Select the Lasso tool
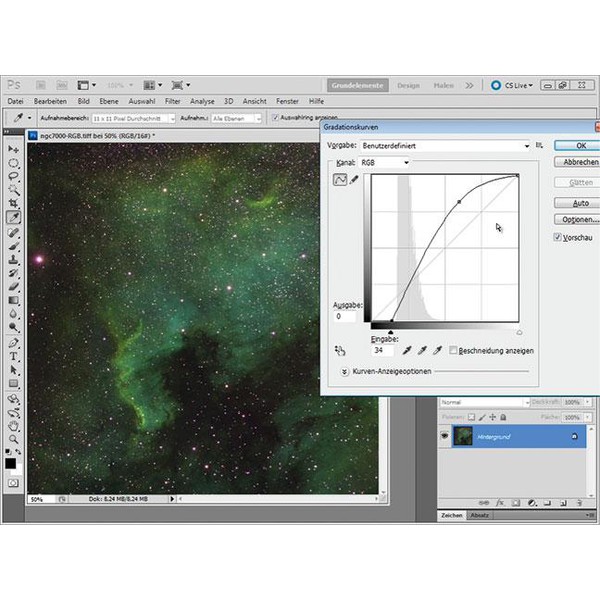Image resolution: width=600 pixels, height=600 pixels. 14,176
